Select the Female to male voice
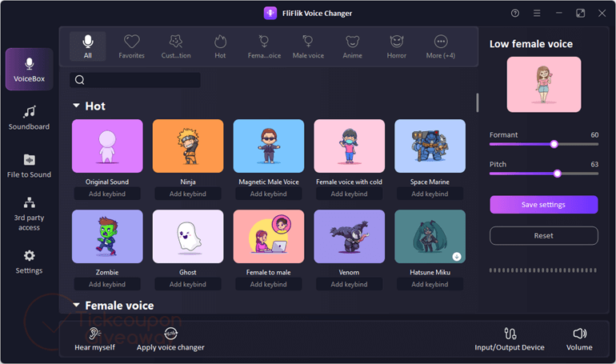 269,236
